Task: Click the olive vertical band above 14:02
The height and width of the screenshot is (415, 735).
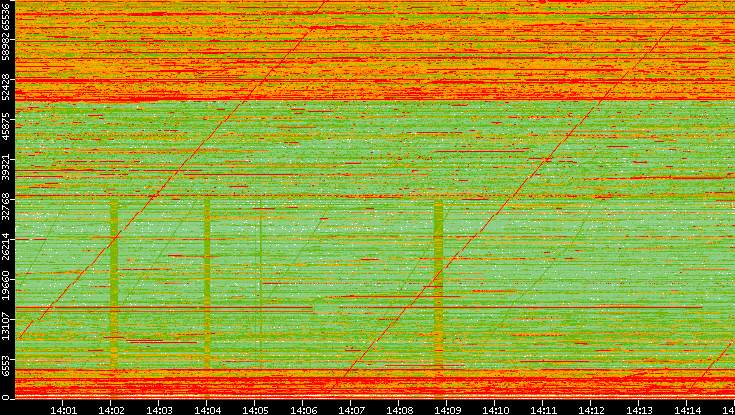Action: (x=113, y=280)
